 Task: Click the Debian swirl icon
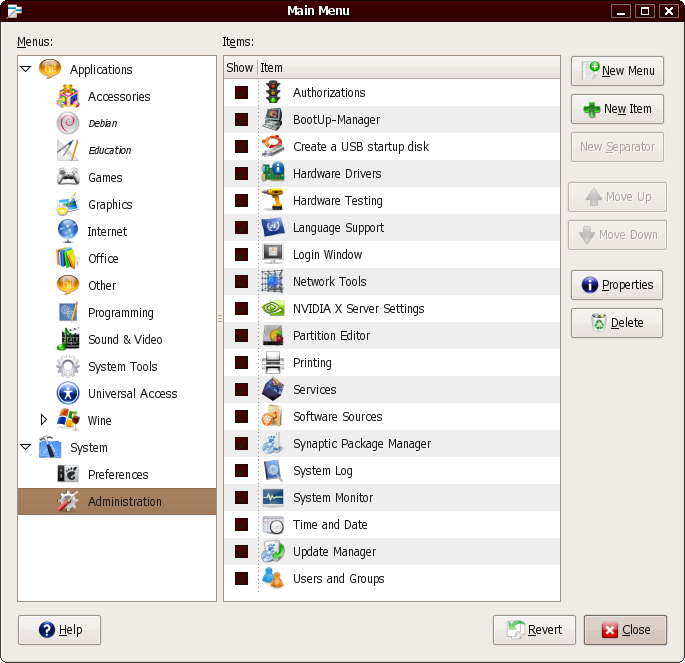[x=68, y=123]
